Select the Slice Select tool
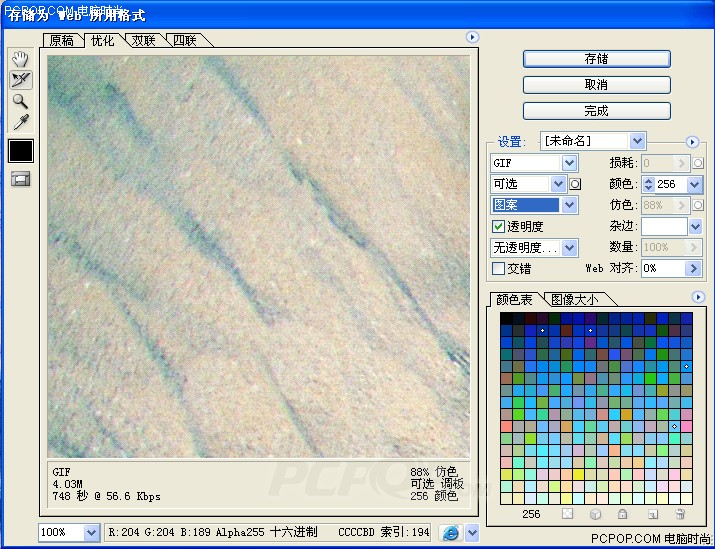715x549 pixels. pyautogui.click(x=20, y=80)
